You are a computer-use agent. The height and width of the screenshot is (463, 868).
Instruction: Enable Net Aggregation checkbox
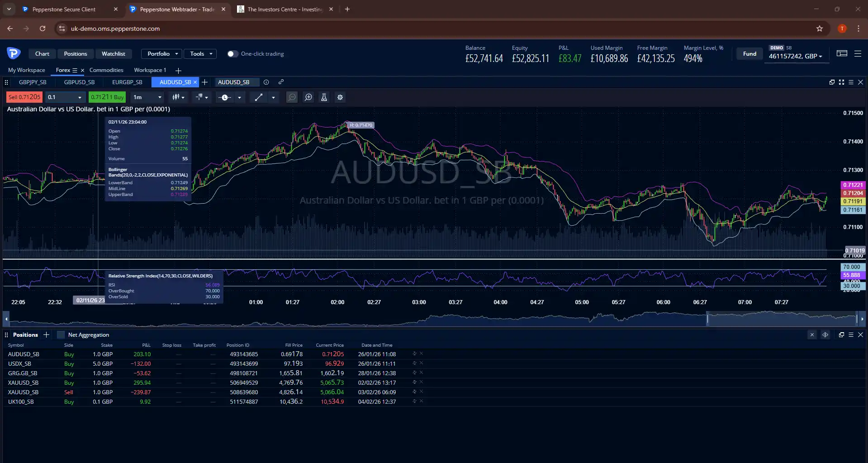click(61, 335)
